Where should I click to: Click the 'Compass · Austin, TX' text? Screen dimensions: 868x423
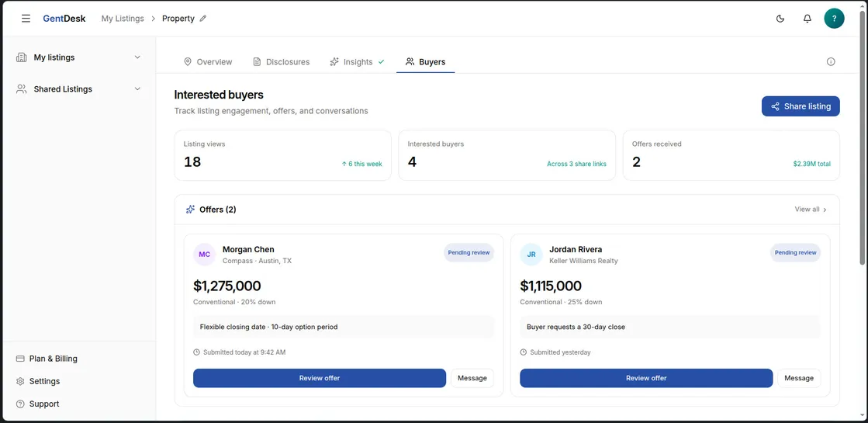pyautogui.click(x=257, y=261)
